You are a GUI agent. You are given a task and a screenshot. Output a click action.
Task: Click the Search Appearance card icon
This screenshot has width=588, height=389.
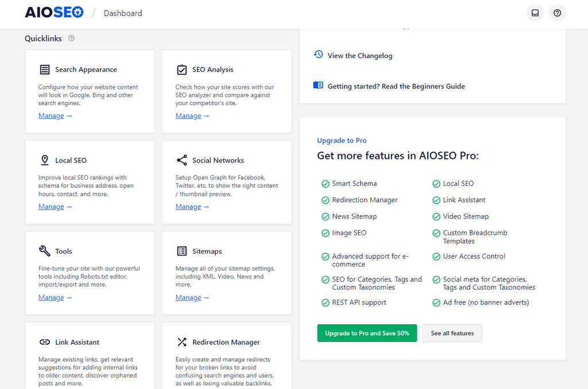pyautogui.click(x=45, y=69)
